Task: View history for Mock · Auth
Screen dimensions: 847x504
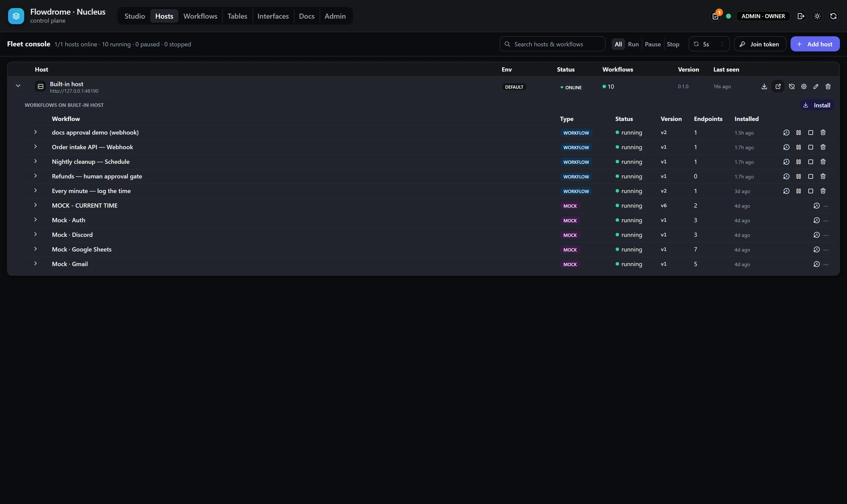Action: point(816,220)
